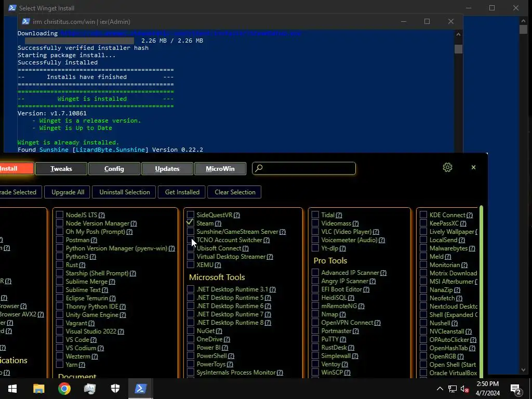Open the MicroWin tab
Image resolution: width=532 pixels, height=399 pixels.
[220, 169]
